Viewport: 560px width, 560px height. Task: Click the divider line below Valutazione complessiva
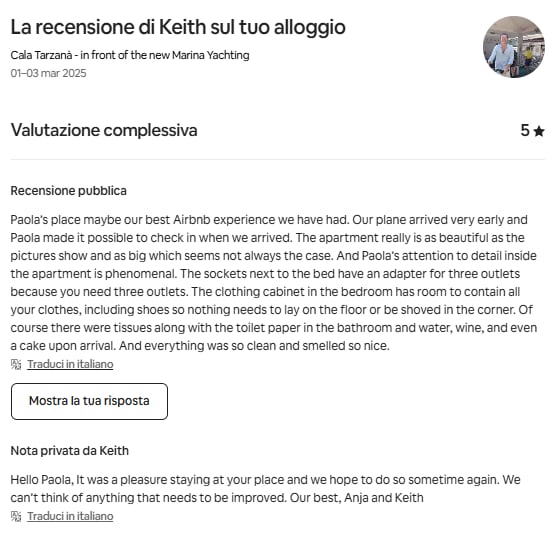pyautogui.click(x=278, y=159)
